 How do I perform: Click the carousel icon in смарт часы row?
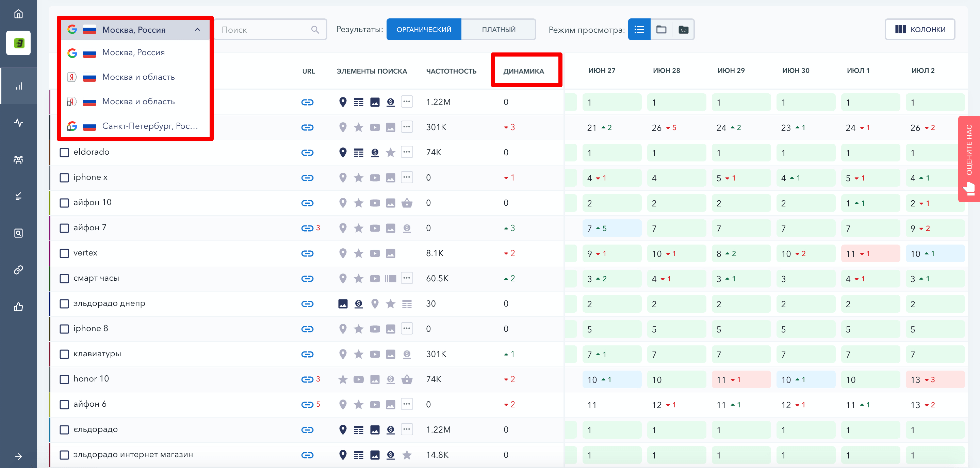pos(390,278)
